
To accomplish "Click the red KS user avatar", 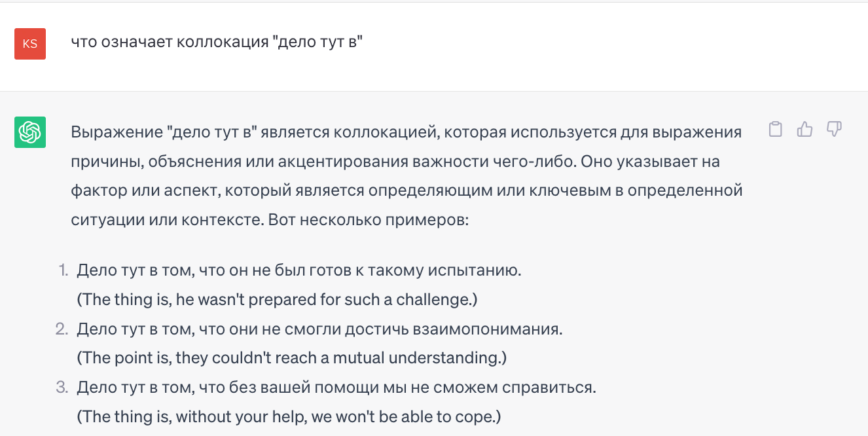I will (30, 44).
